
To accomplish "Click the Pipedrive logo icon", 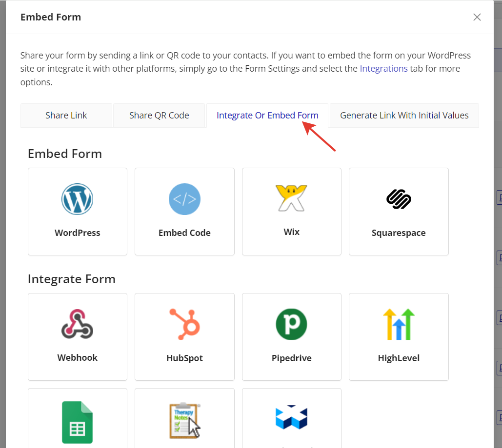I will pyautogui.click(x=291, y=324).
